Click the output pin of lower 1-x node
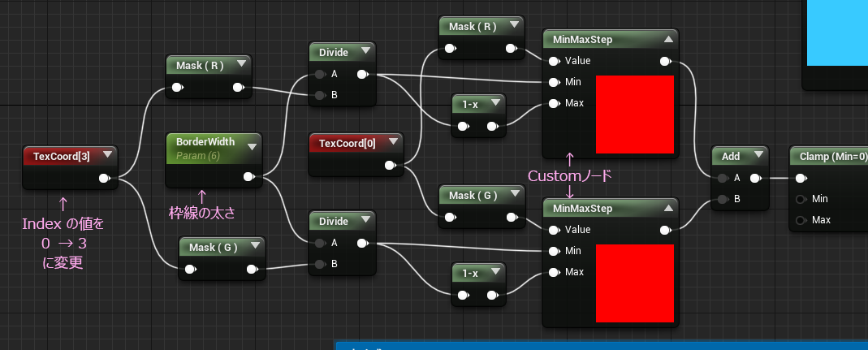 [493, 296]
